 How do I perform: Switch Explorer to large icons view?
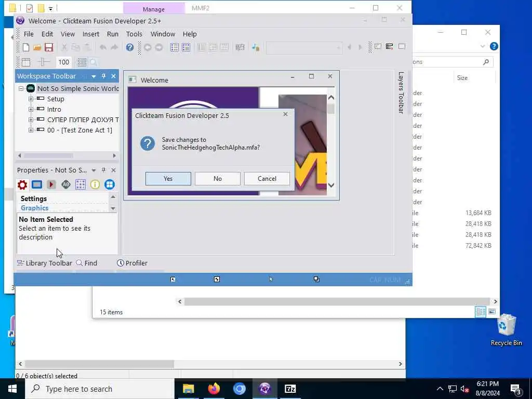(x=492, y=312)
